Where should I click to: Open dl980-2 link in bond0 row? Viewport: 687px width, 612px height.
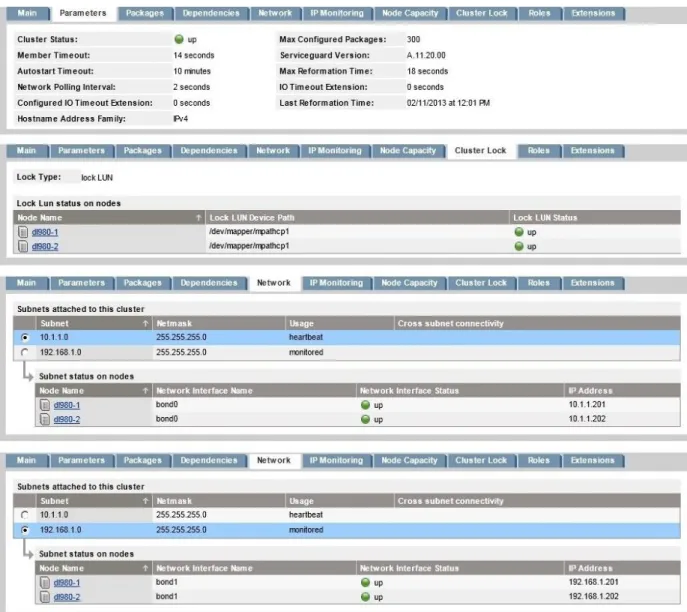pos(67,420)
